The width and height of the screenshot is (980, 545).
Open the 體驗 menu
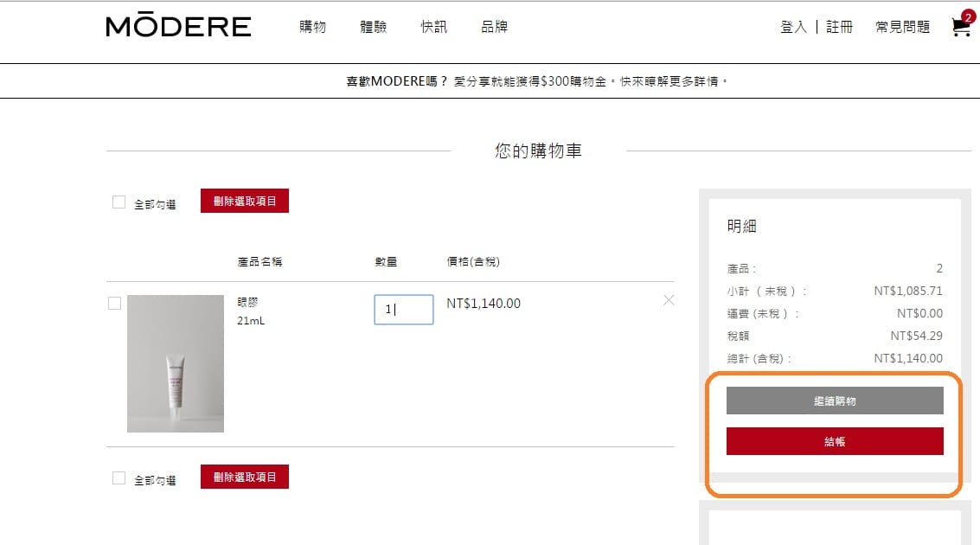pos(373,27)
